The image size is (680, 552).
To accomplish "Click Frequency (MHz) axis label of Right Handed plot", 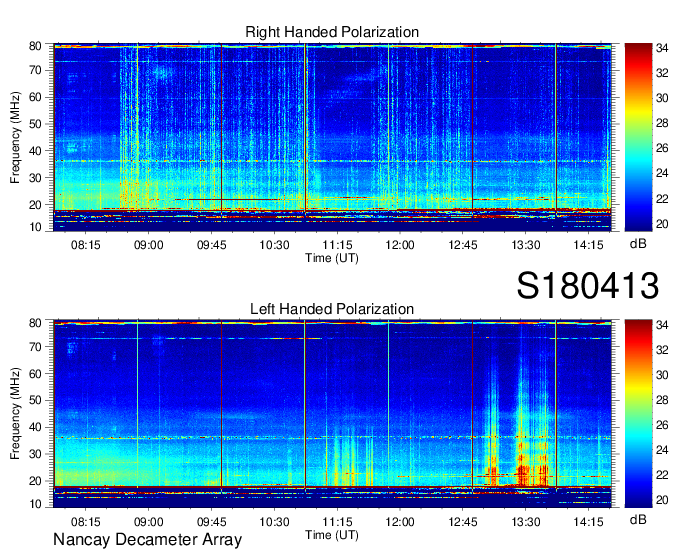I will click(15, 137).
